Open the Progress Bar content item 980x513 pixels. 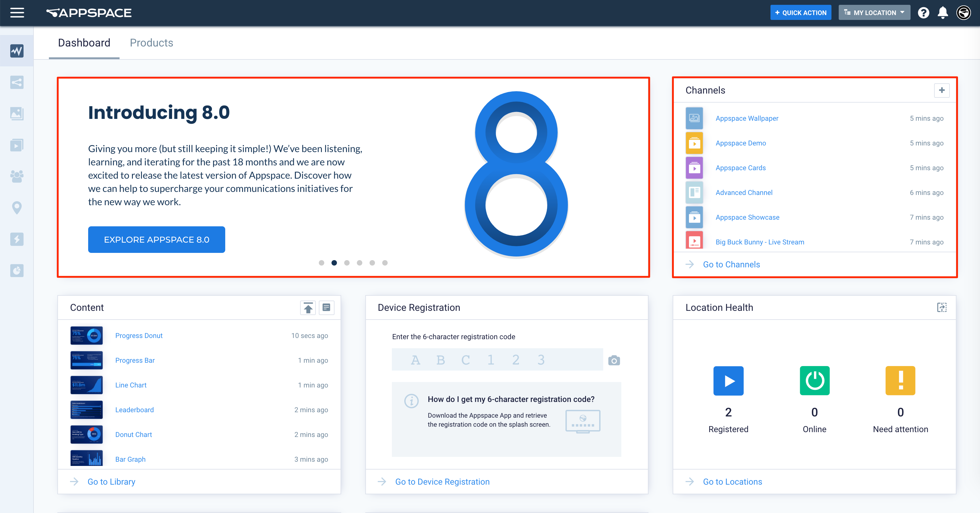(x=135, y=360)
